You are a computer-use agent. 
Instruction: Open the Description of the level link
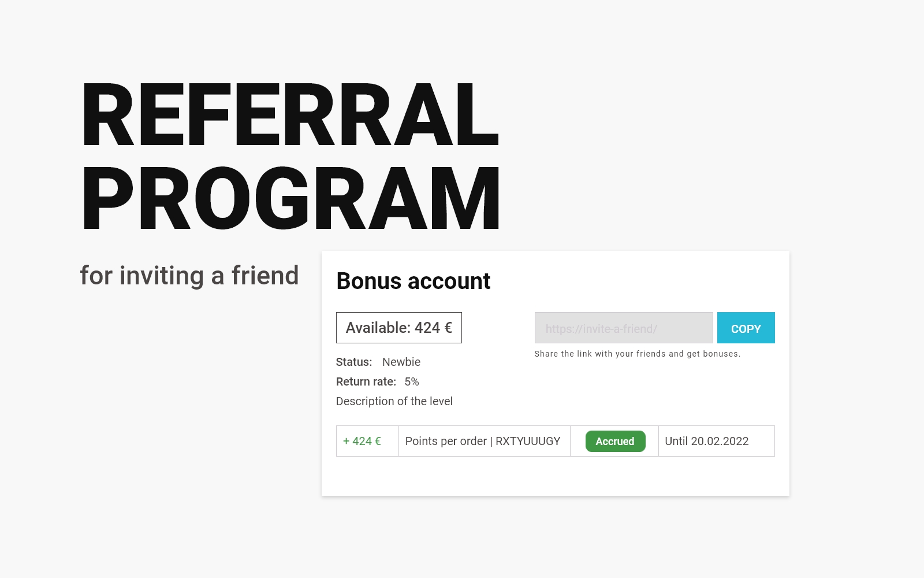click(x=394, y=401)
